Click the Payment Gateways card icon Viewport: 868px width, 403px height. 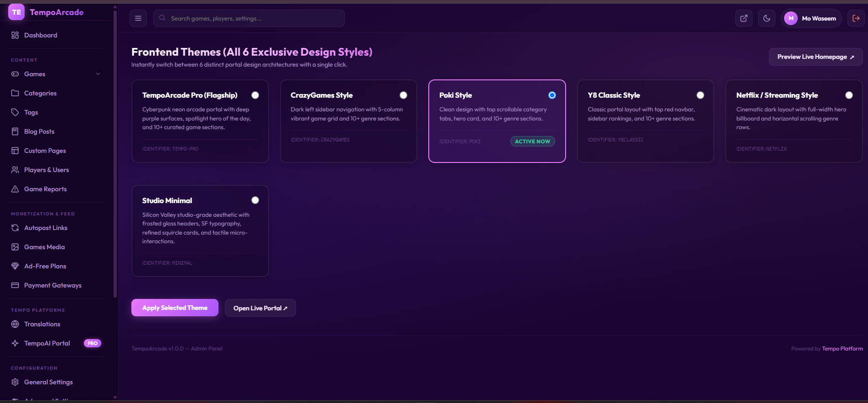(15, 285)
